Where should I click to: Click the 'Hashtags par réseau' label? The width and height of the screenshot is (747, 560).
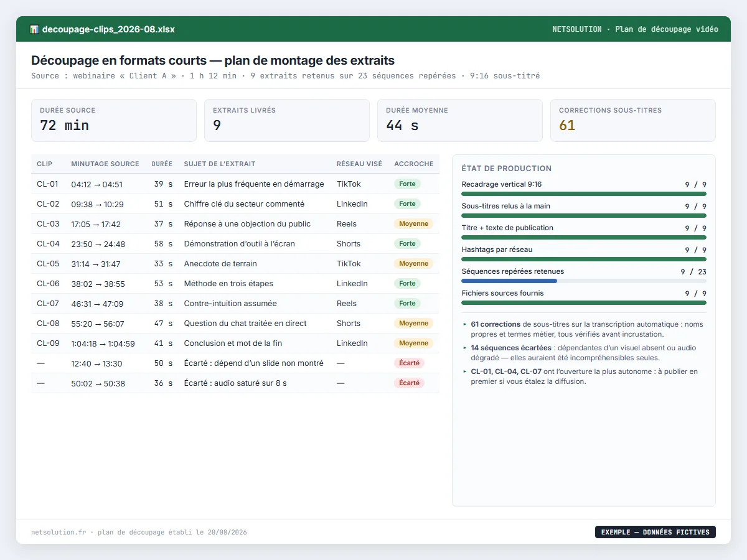[497, 250]
